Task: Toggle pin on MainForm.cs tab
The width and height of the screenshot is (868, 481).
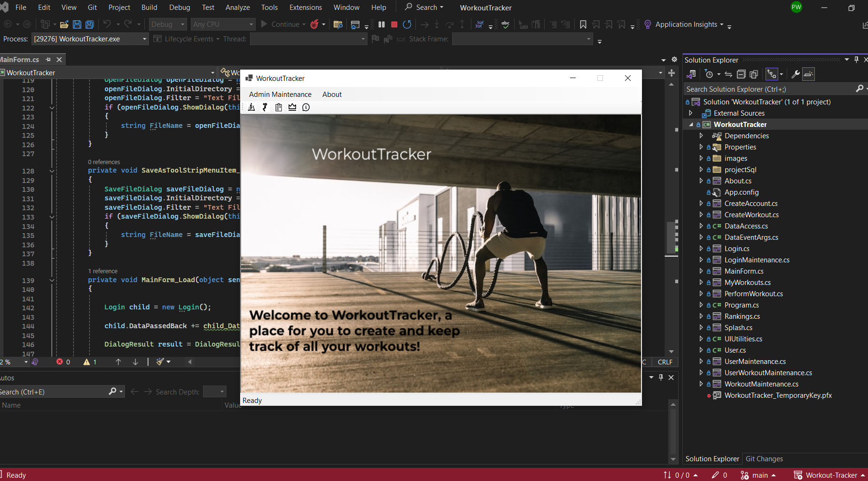Action: [x=48, y=60]
